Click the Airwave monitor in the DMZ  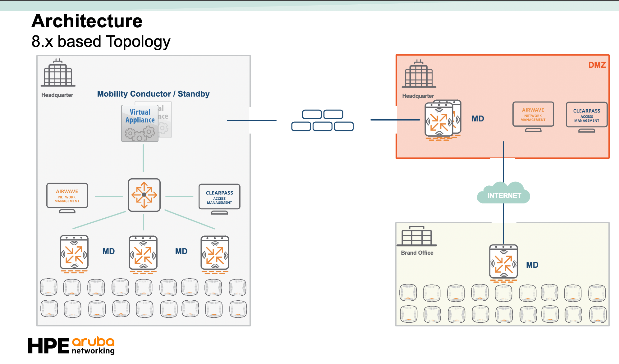(533, 117)
